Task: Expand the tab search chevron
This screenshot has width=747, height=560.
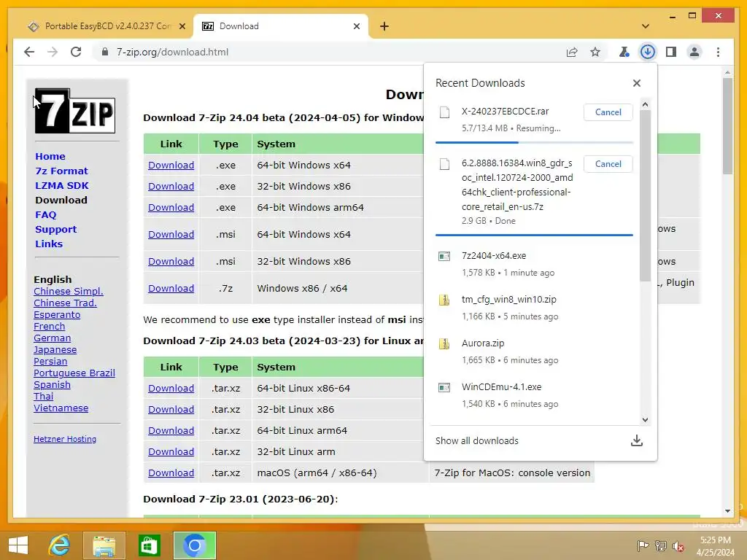Action: (x=645, y=26)
